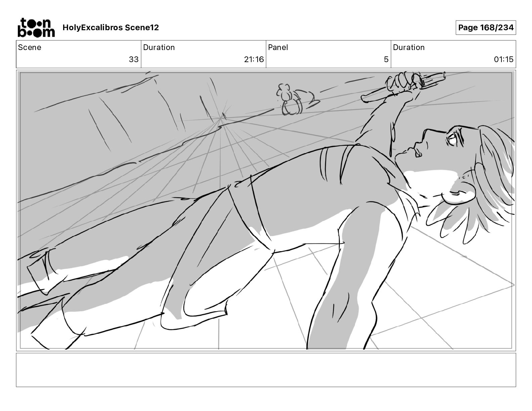The width and height of the screenshot is (532, 411).
Task: Click the Panel header label
Action: coord(278,47)
